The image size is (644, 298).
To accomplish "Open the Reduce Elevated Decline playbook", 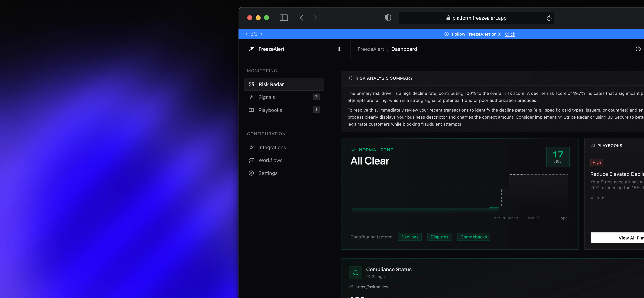I will point(617,174).
